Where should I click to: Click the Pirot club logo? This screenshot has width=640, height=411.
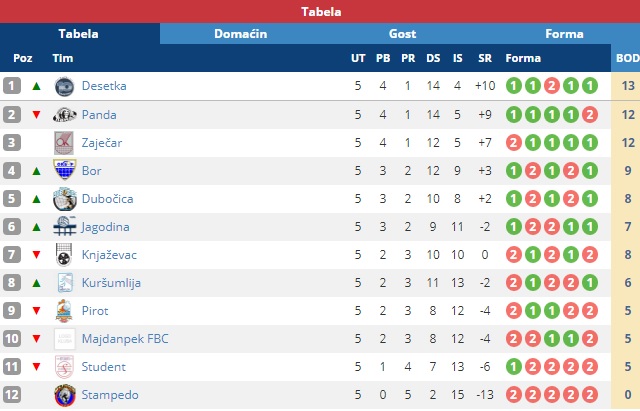64,311
